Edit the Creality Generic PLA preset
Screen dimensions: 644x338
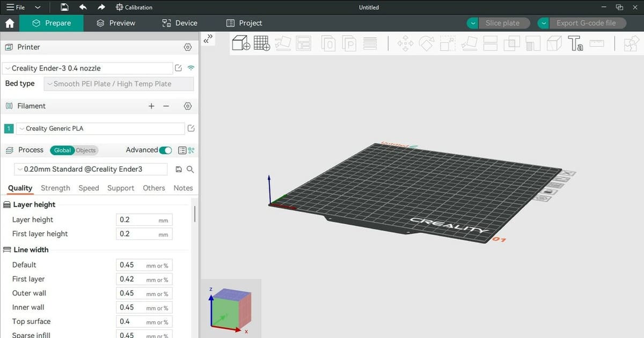(x=191, y=128)
